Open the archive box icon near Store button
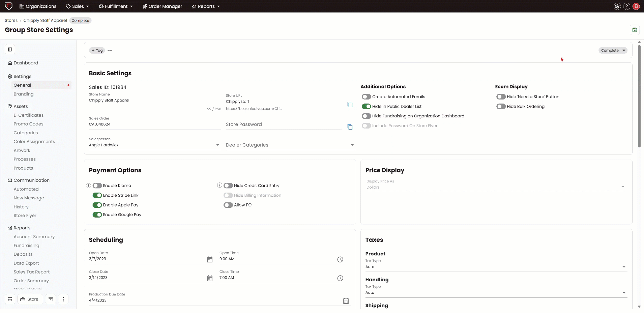 click(51, 299)
